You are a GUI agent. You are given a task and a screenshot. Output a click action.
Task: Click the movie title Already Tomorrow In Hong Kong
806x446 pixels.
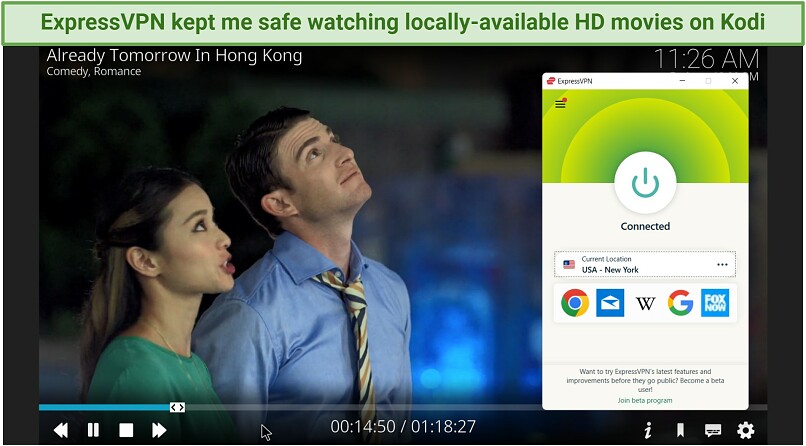click(174, 55)
